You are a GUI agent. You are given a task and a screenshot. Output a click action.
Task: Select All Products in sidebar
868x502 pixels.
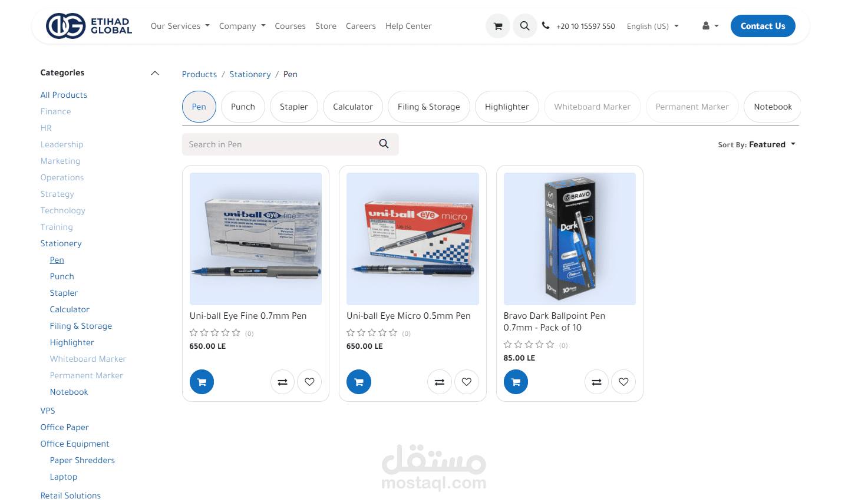point(64,95)
